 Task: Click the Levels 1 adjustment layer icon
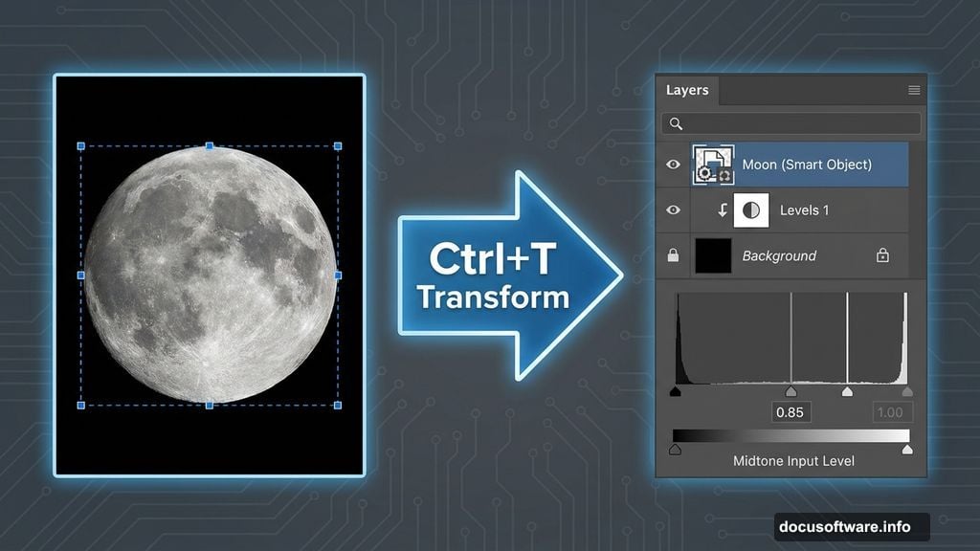point(752,209)
